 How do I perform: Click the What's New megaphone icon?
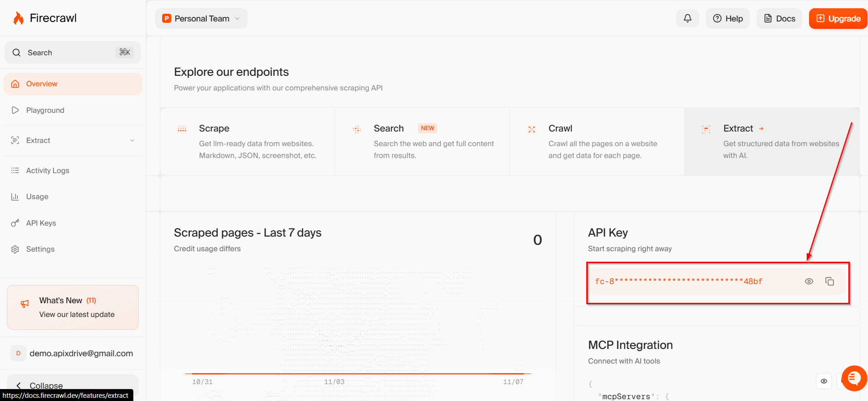coord(25,304)
